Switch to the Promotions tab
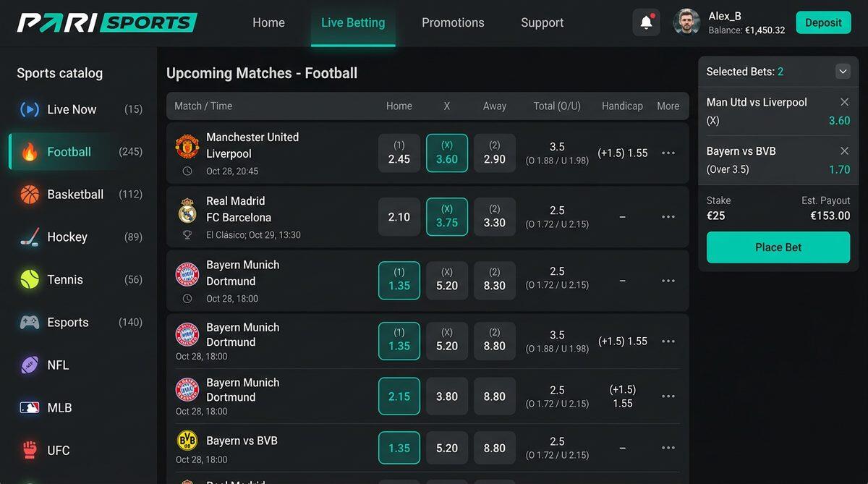The image size is (868, 484). tap(453, 22)
